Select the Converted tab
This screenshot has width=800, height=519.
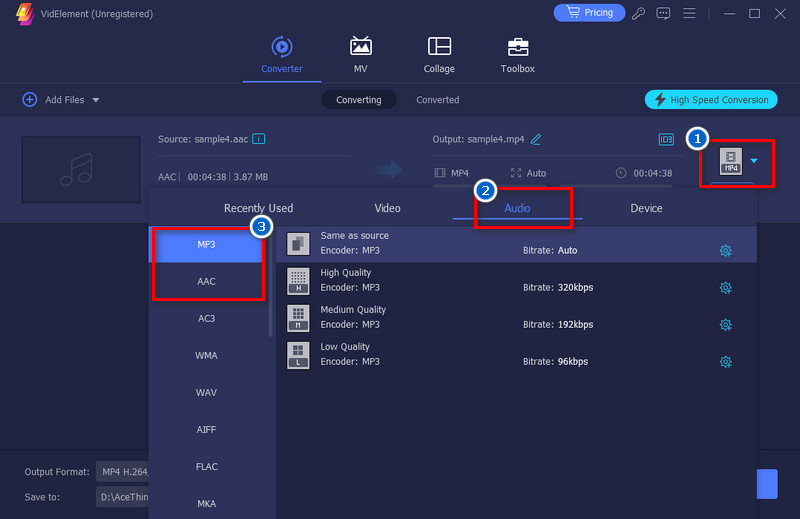pos(438,100)
